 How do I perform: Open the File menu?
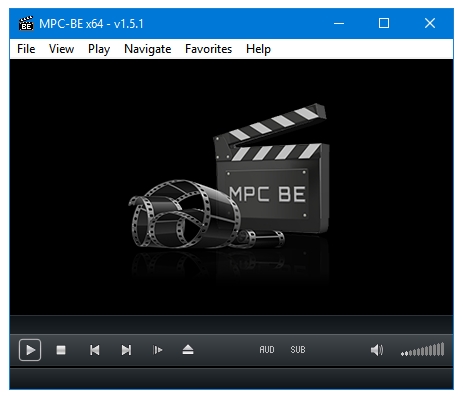pos(26,49)
